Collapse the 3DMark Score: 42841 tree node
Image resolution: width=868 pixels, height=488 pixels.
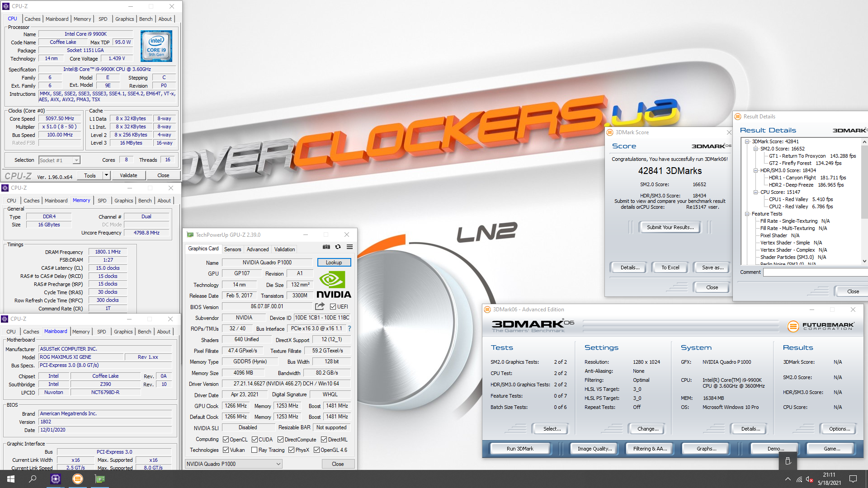747,141
